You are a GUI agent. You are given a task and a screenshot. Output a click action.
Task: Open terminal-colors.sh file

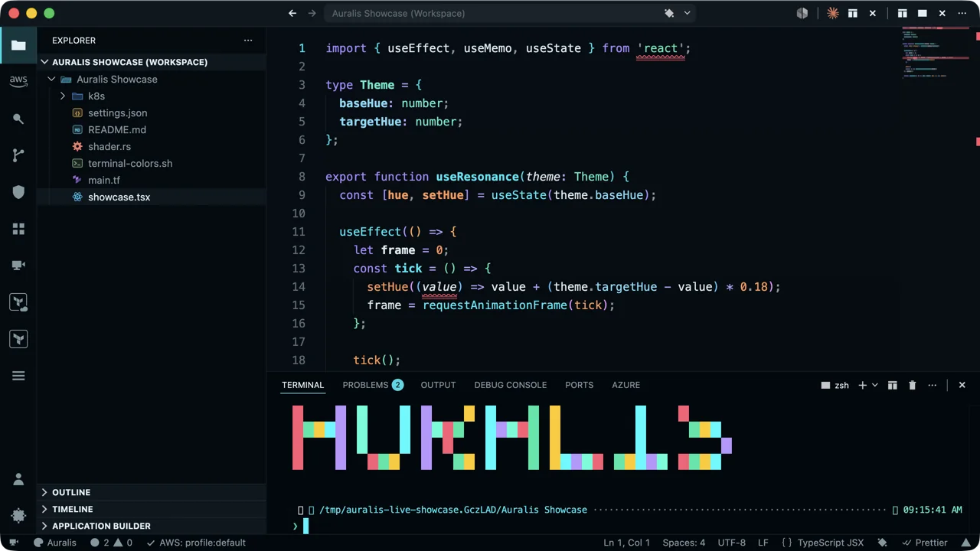[152, 163]
